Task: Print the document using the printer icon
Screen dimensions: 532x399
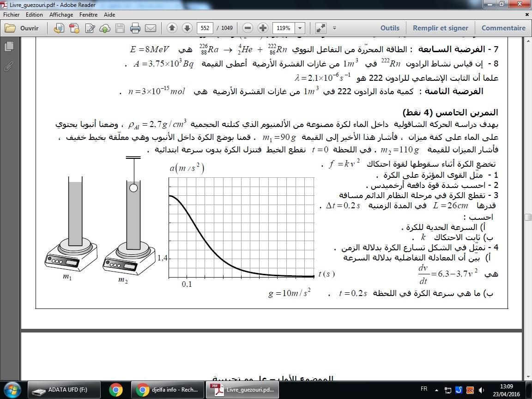Action: (135, 28)
